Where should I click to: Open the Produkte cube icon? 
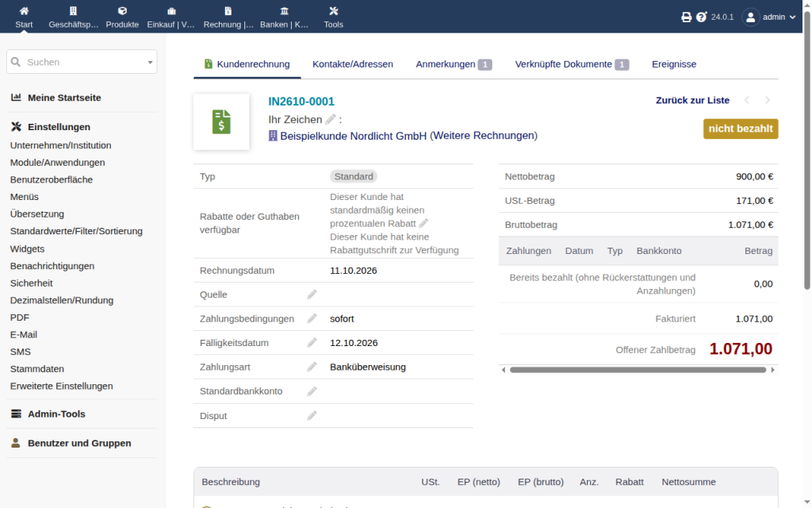pos(122,11)
